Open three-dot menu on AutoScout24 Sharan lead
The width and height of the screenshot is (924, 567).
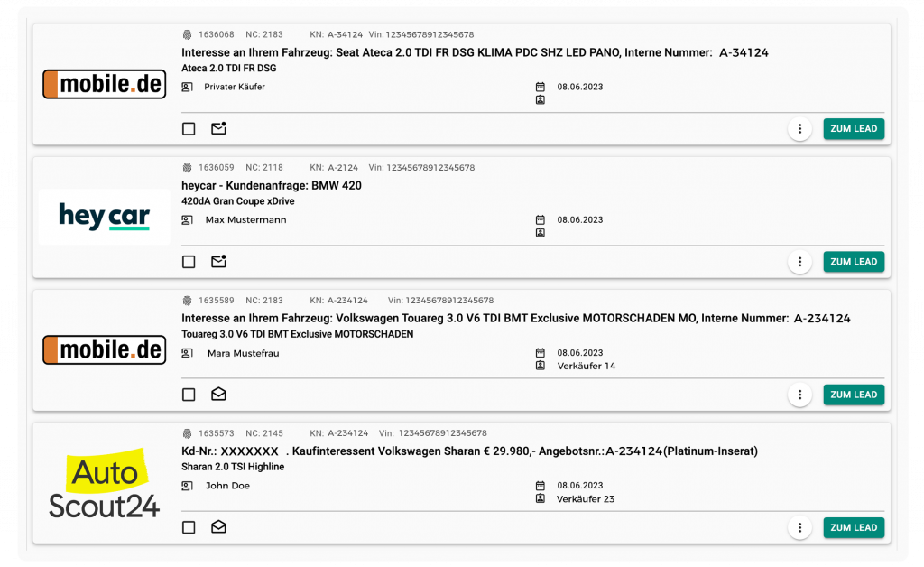799,527
